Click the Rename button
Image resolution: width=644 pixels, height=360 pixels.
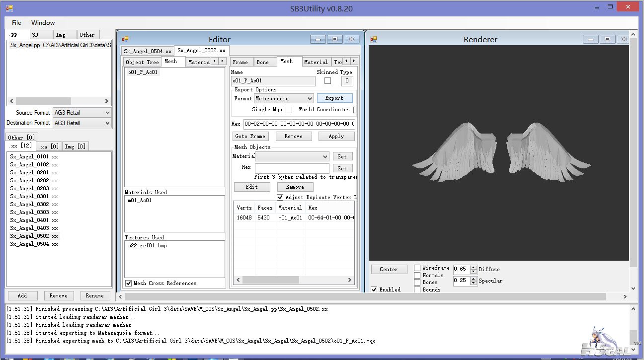[94, 295]
